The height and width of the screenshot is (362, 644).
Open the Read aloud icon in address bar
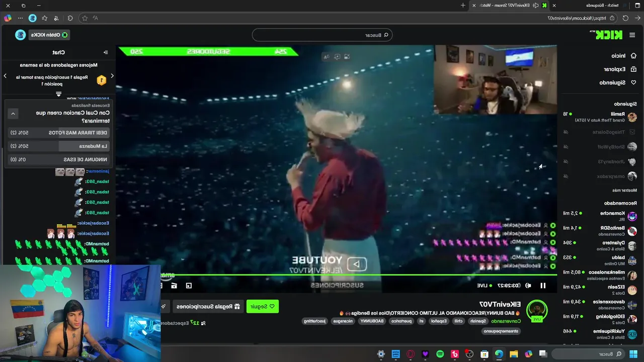(x=96, y=18)
